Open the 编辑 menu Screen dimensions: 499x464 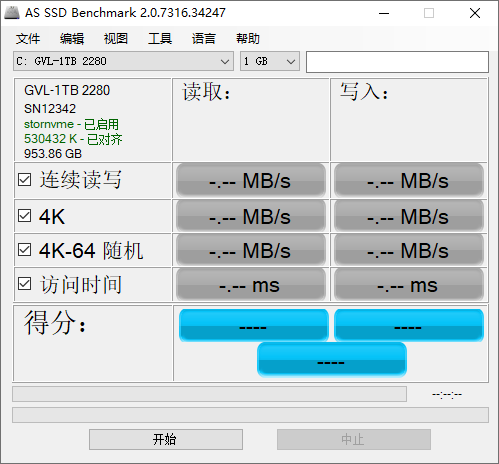tap(72, 39)
